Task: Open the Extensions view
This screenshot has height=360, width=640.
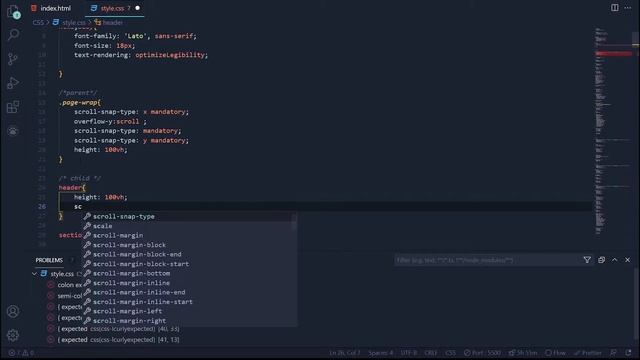Action: (x=13, y=107)
